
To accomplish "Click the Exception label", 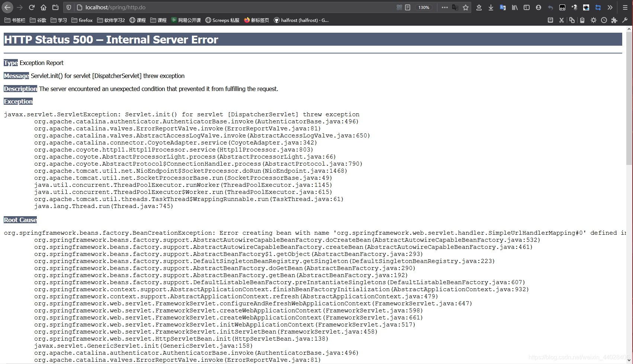I will [18, 101].
